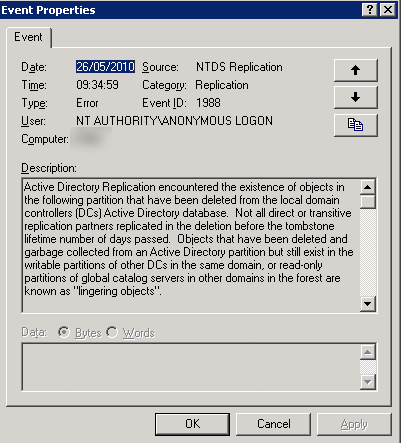Click the time value 09:34:59
The height and width of the screenshot is (443, 401).
[x=97, y=85]
